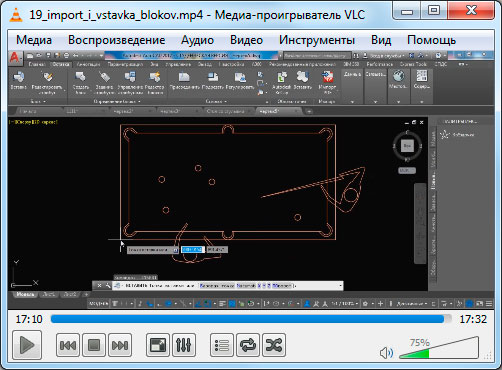Open the Видео menu
The width and height of the screenshot is (502, 370).
pos(246,40)
